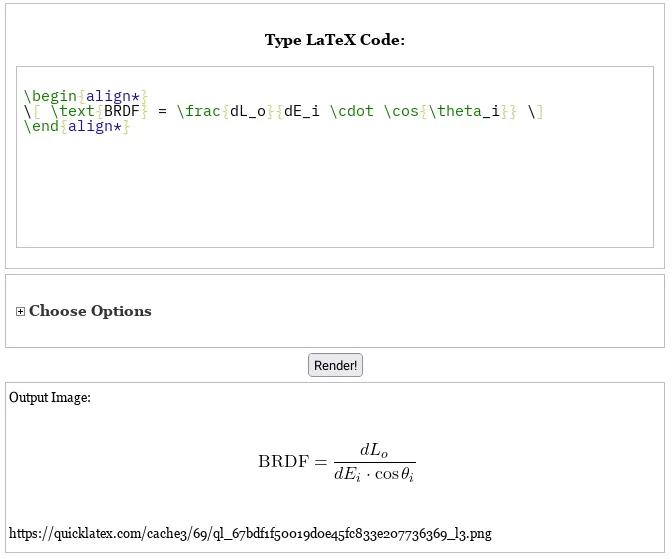This screenshot has height=559, width=672.
Task: Click the Choose Options heading
Action: point(90,311)
